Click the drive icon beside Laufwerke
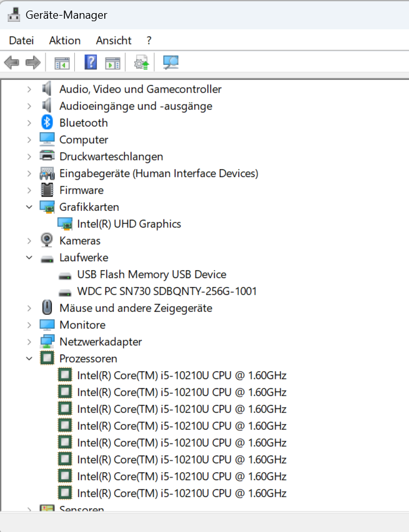Image resolution: width=409 pixels, height=532 pixels. click(47, 259)
